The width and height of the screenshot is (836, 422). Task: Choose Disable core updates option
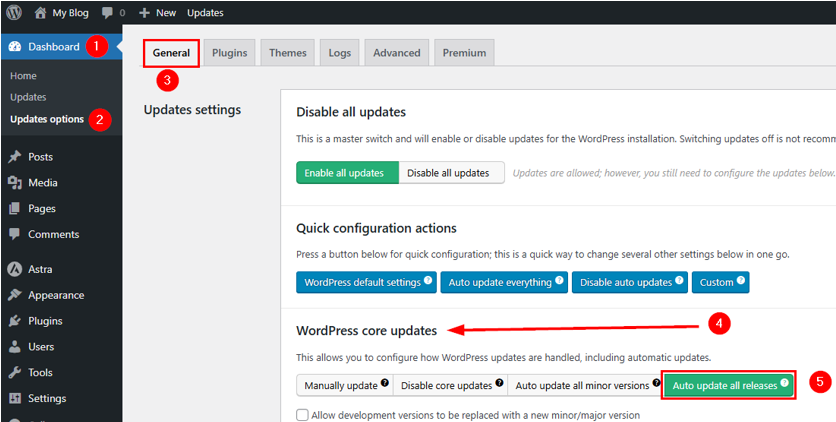pyautogui.click(x=451, y=385)
